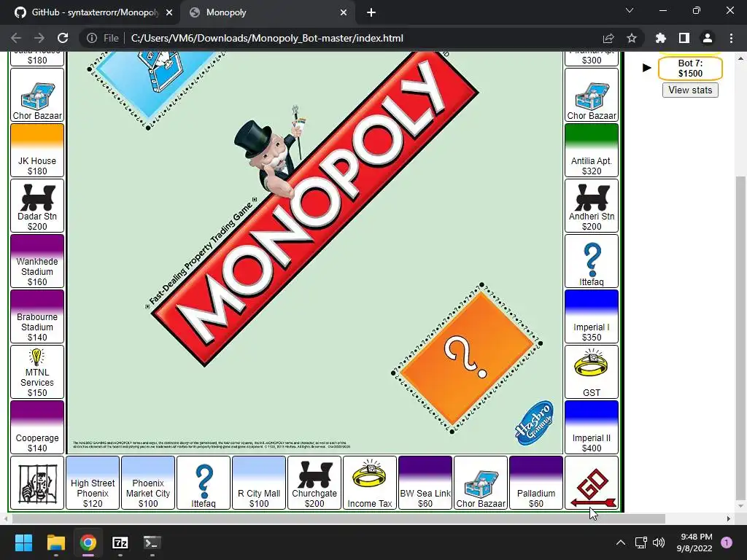Screen dimensions: 747x560
Task: Open File Explorer from the taskbar
Action: (55, 542)
